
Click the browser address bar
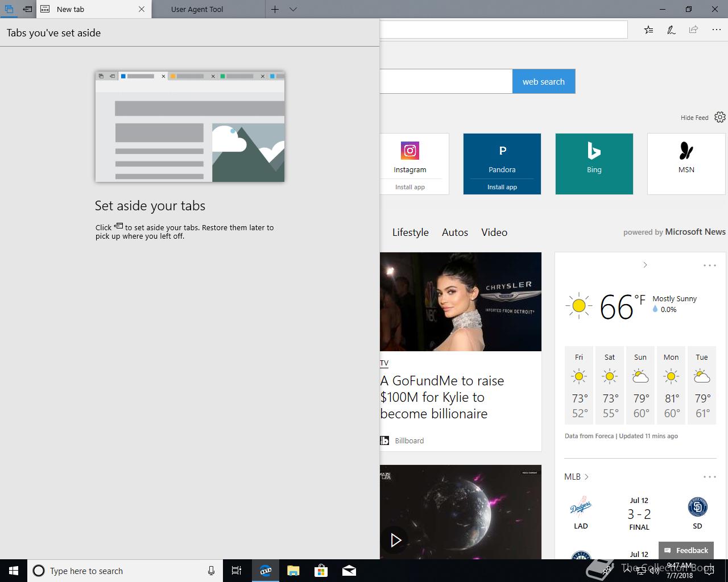(503, 30)
